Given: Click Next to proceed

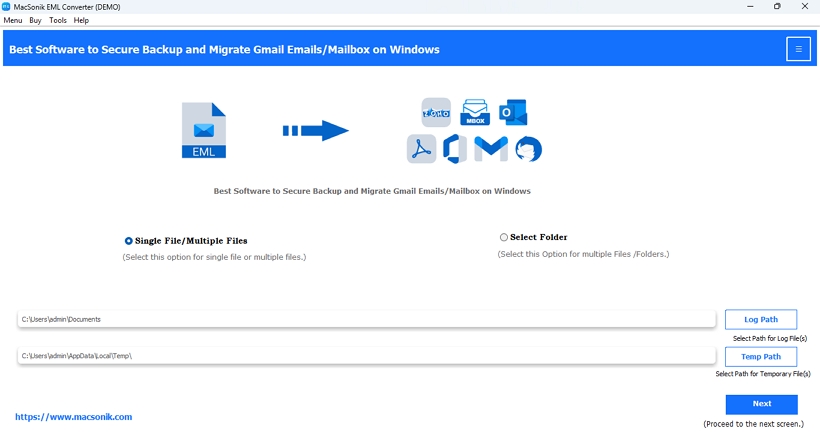Looking at the screenshot, I should tap(761, 404).
